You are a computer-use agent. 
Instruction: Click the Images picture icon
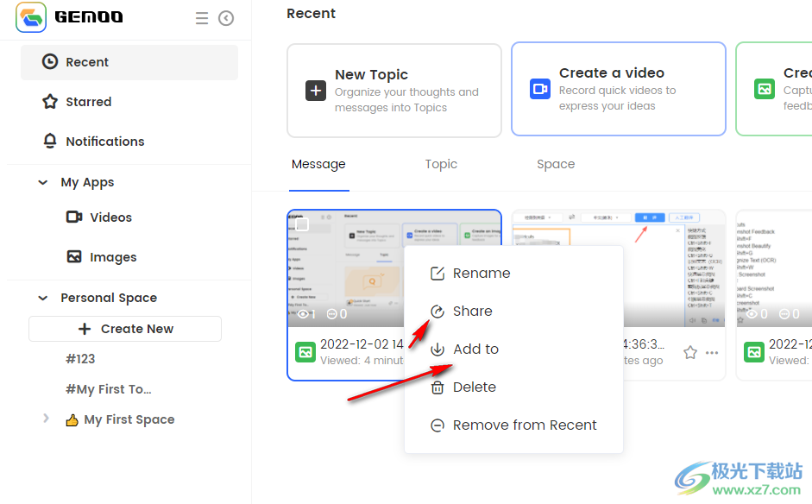(x=74, y=256)
